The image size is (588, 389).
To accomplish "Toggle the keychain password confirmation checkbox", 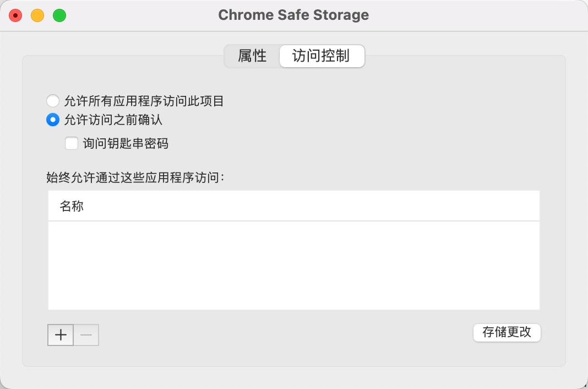I will click(x=71, y=143).
